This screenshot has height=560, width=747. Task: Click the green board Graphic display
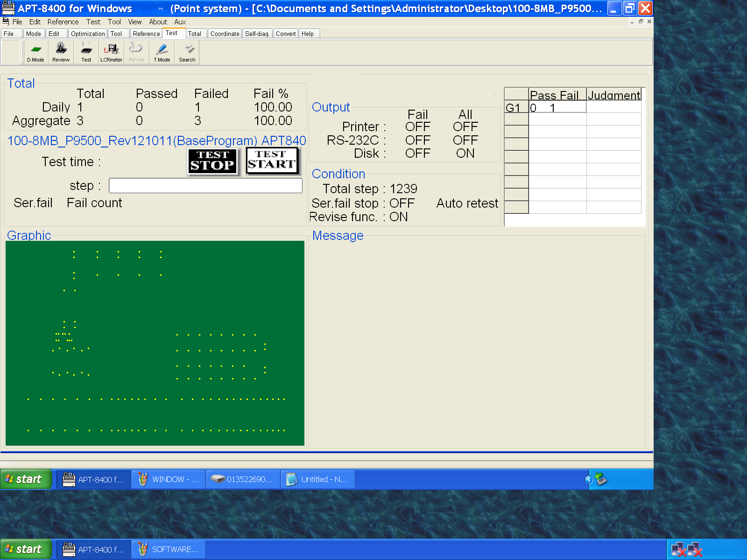(x=155, y=343)
